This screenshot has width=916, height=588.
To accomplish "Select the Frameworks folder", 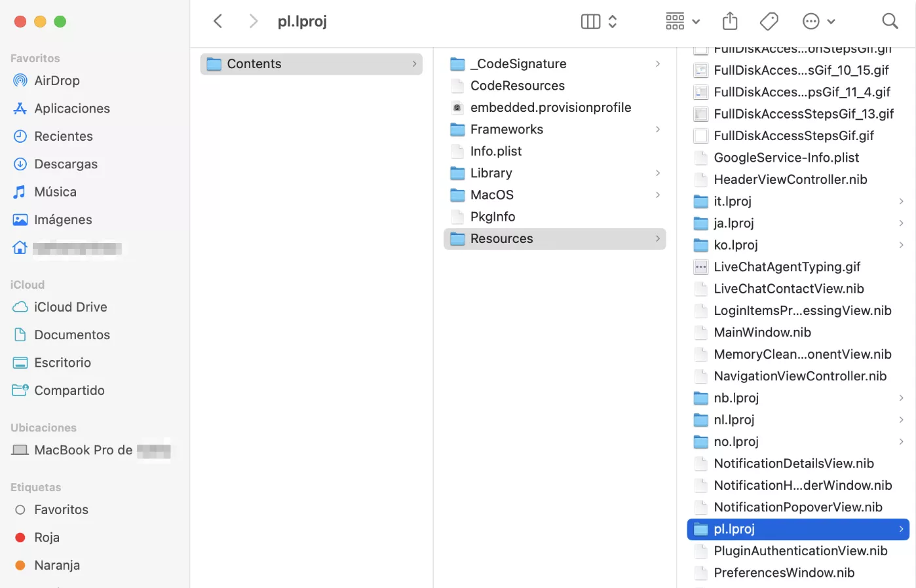I will [x=506, y=129].
